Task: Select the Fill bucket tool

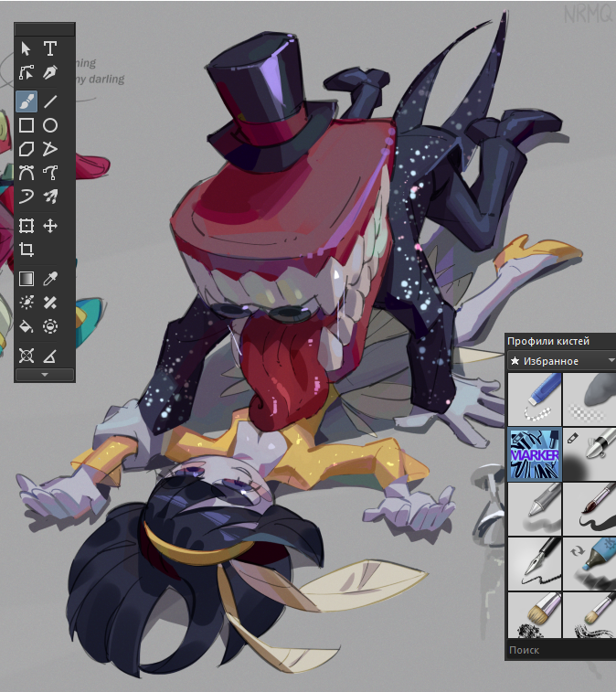Action: coord(26,326)
